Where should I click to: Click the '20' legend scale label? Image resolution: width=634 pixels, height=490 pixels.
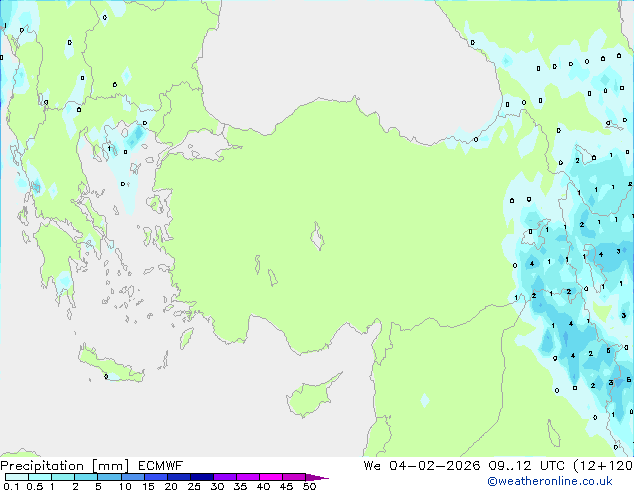171,486
